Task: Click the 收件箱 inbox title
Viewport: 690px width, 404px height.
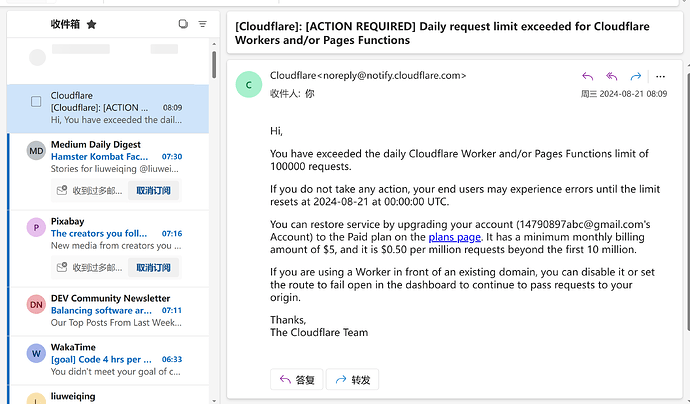Action: [x=65, y=24]
